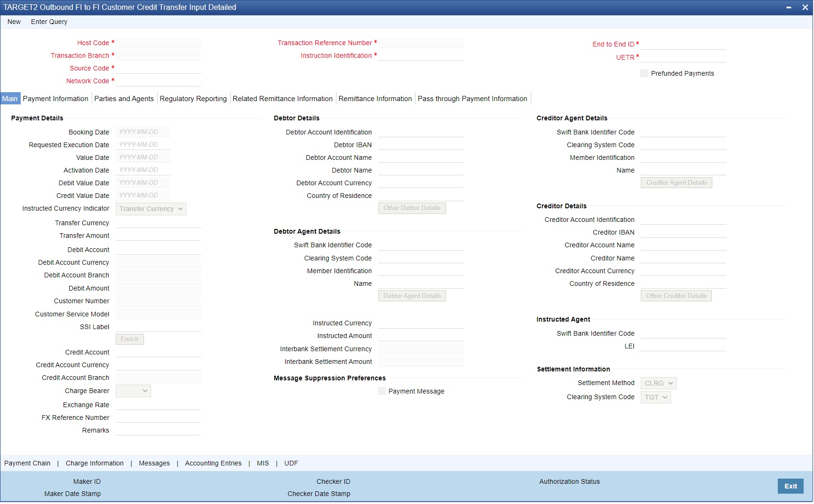Viewport: 814px width, 504px height.
Task: Click the Credit Account field
Action: [158, 352]
